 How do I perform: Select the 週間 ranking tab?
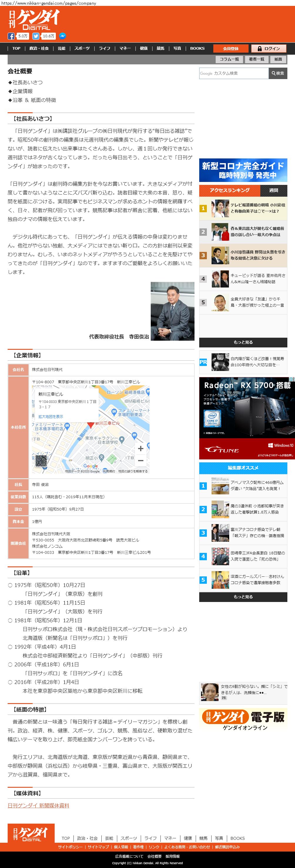coord(274,191)
